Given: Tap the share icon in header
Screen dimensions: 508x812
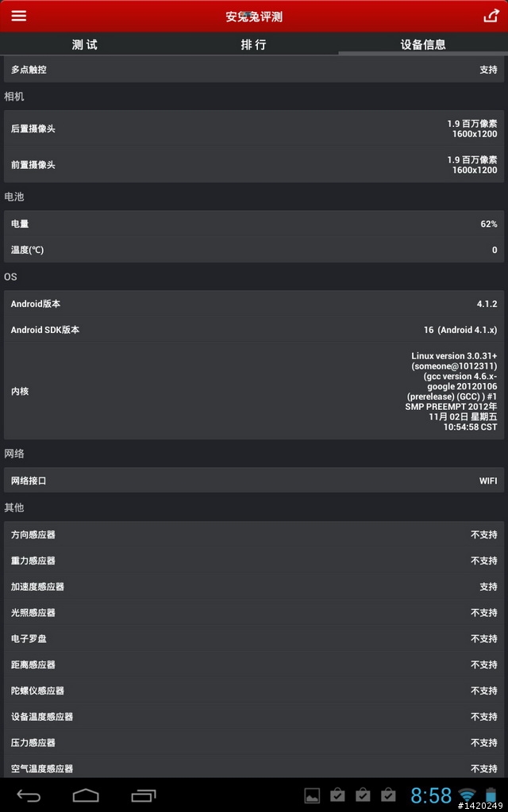Looking at the screenshot, I should tap(491, 16).
